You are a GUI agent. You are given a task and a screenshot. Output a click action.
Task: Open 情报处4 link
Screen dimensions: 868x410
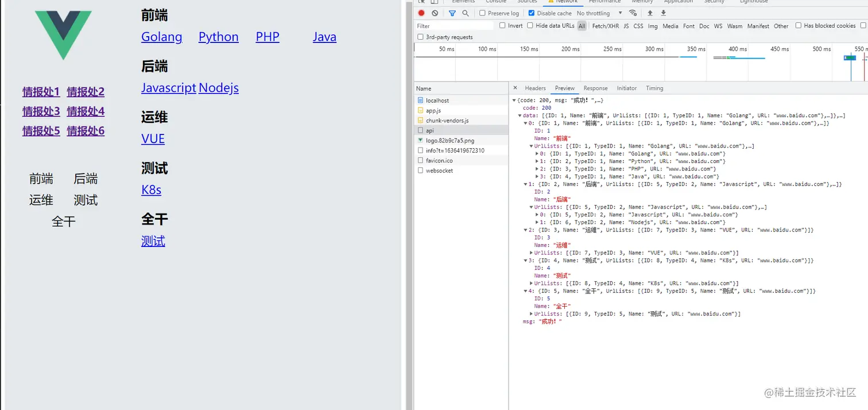(x=86, y=111)
